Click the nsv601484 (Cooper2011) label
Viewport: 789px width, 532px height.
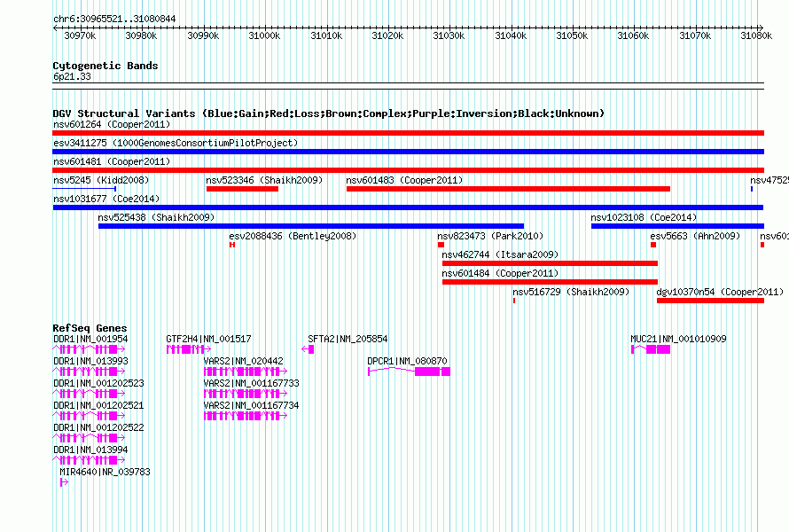[500, 273]
